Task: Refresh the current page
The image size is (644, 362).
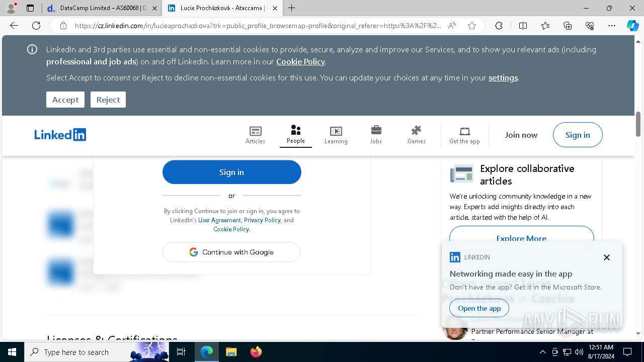Action: point(36,26)
